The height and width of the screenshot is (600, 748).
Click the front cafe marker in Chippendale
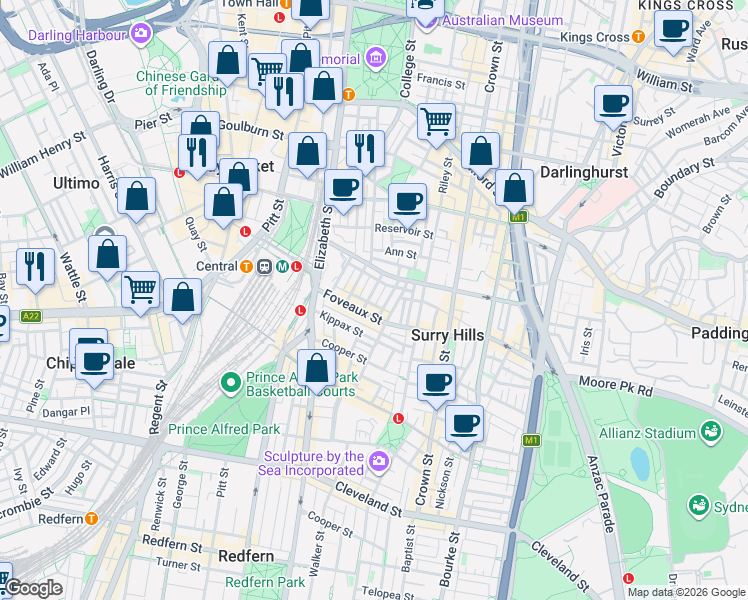(94, 362)
